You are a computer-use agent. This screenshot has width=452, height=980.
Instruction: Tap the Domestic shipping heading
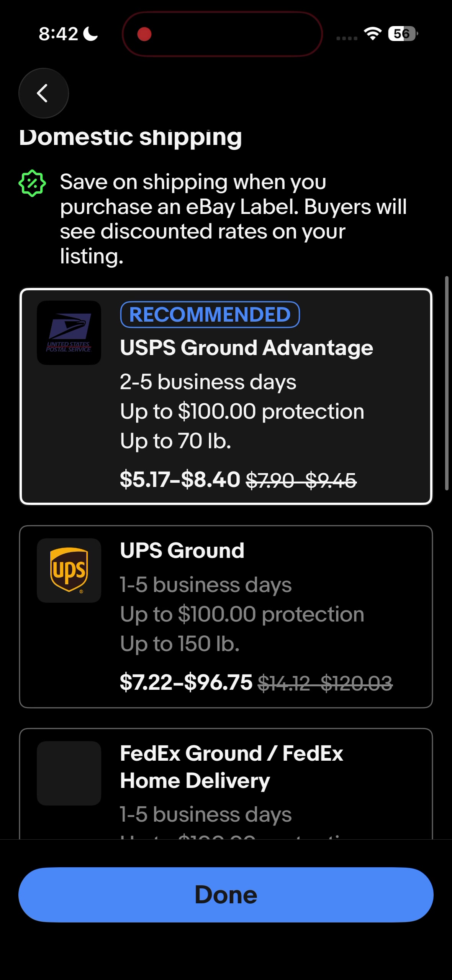(x=131, y=137)
